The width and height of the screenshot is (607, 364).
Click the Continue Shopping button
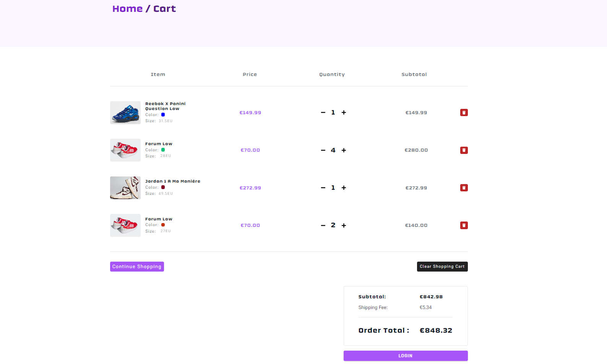point(137,267)
